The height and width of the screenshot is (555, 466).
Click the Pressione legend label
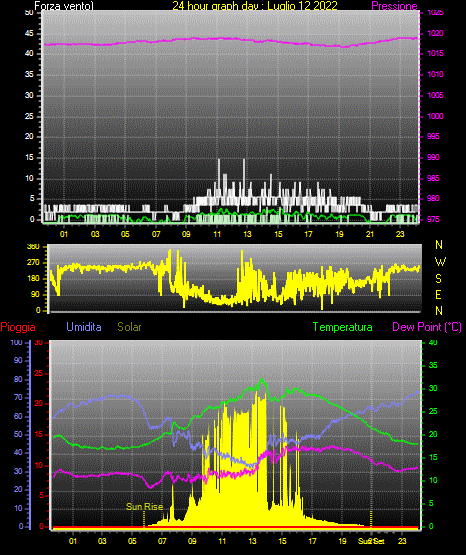[x=394, y=6]
